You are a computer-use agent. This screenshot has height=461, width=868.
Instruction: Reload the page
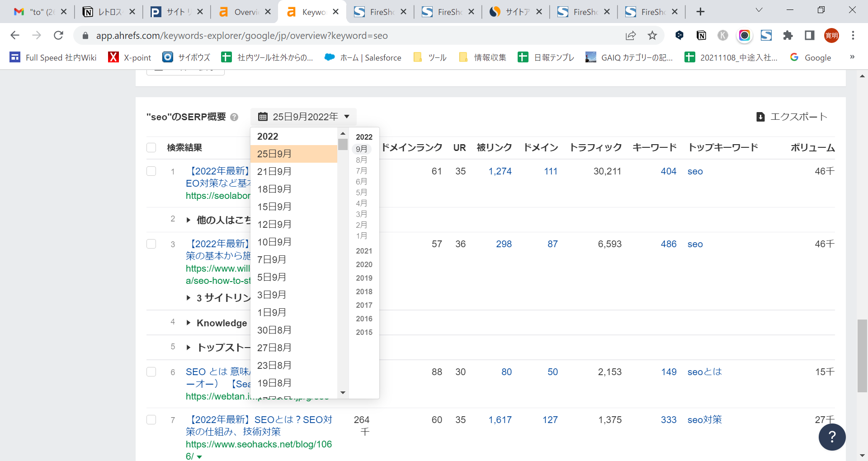(x=58, y=35)
